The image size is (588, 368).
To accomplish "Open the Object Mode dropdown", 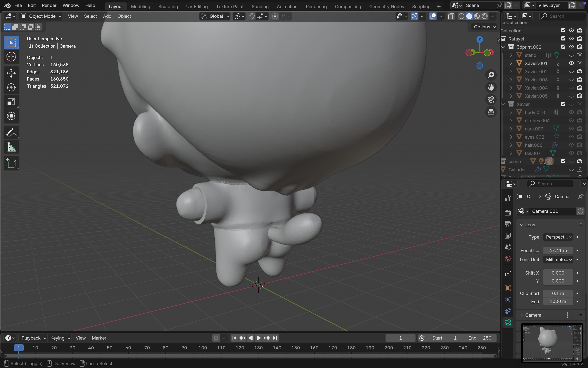I will pyautogui.click(x=41, y=16).
